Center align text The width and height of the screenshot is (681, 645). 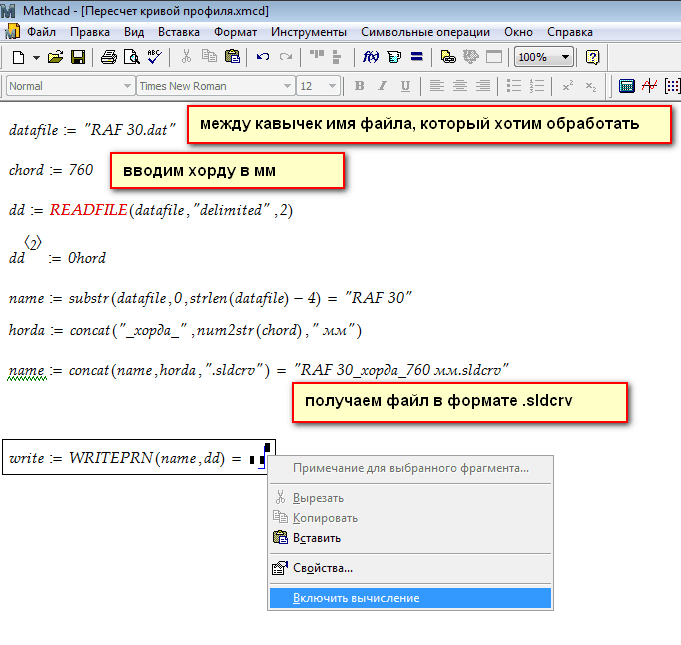(460, 86)
